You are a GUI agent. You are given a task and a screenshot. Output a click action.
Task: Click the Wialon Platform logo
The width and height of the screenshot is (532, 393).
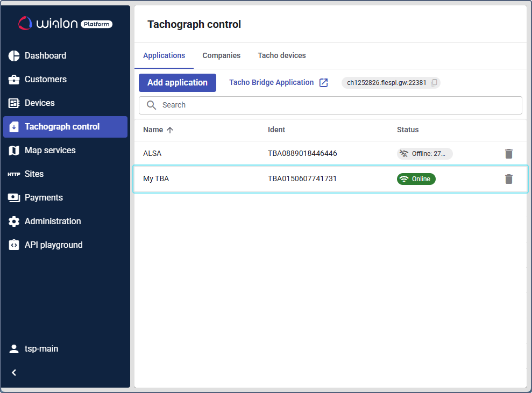pyautogui.click(x=66, y=23)
